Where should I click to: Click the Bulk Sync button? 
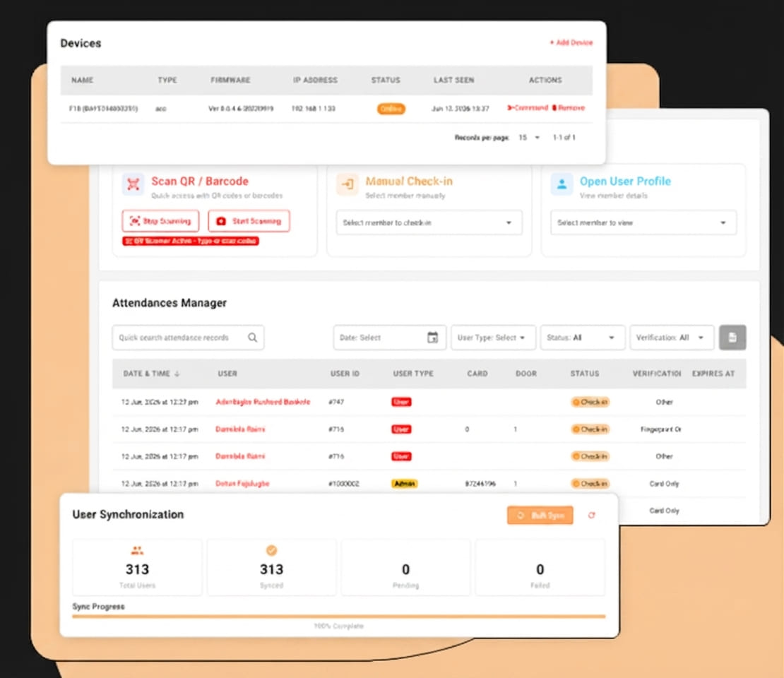pos(540,516)
